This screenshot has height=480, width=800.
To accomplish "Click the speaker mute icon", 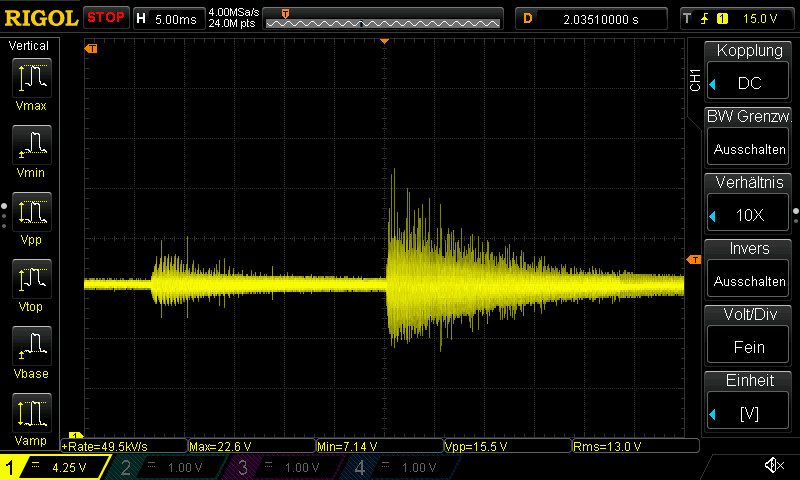I will [x=773, y=466].
